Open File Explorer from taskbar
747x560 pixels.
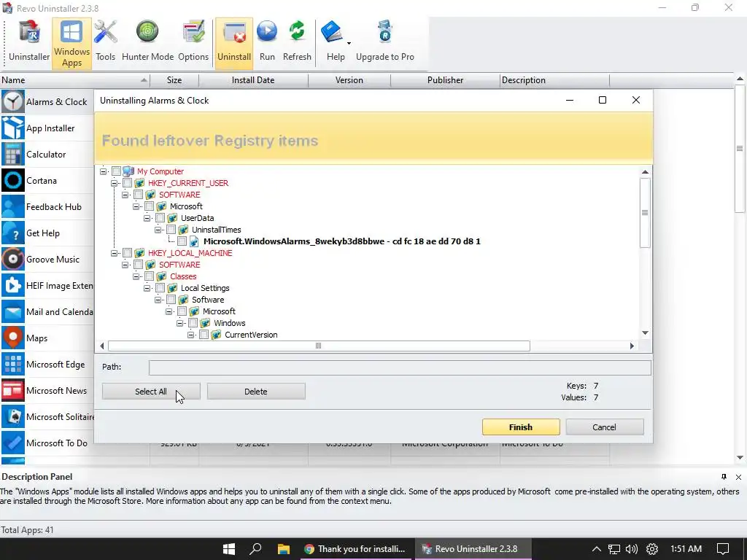284,548
